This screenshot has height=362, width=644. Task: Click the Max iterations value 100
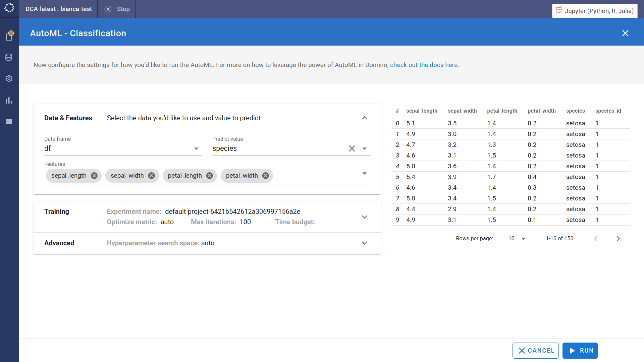point(245,222)
